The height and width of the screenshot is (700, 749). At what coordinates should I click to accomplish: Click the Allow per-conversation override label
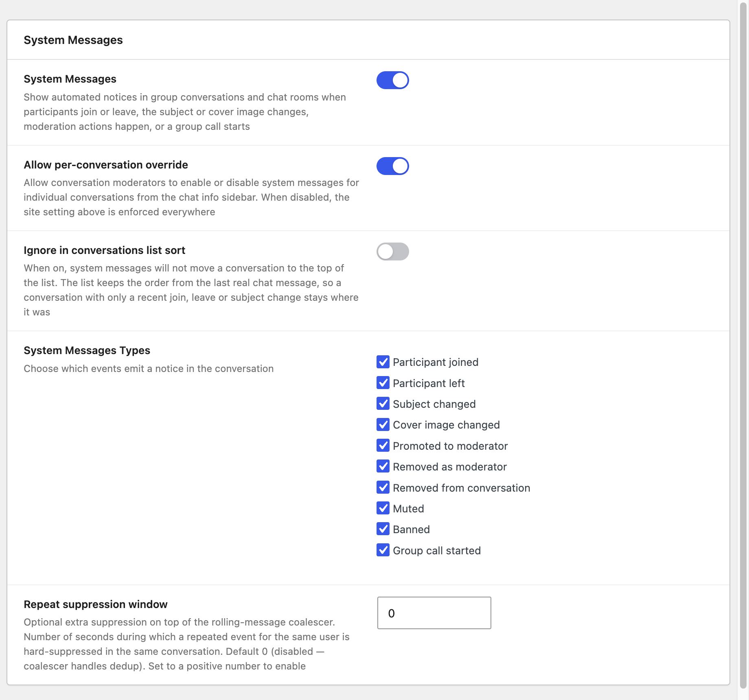106,165
